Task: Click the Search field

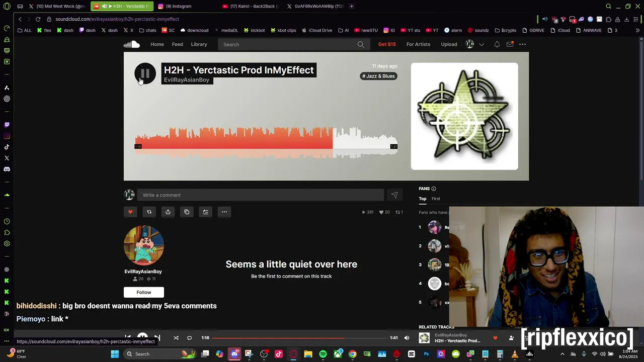Action: point(293,44)
